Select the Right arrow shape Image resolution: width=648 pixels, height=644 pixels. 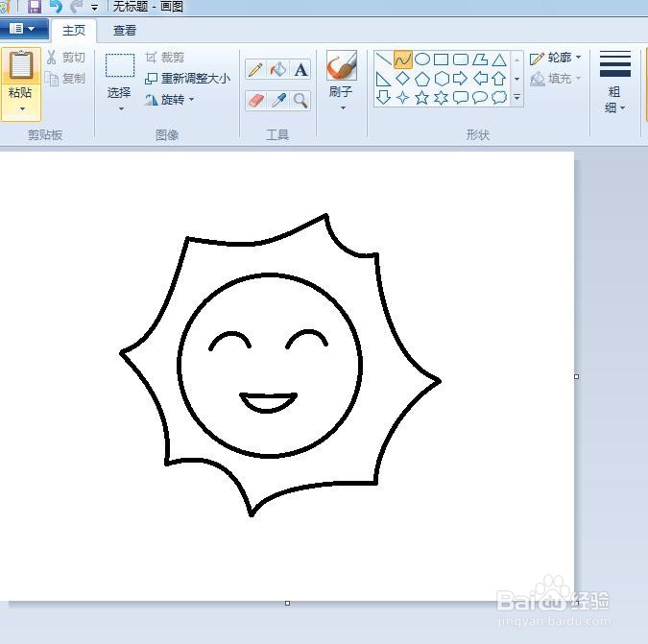point(461,79)
